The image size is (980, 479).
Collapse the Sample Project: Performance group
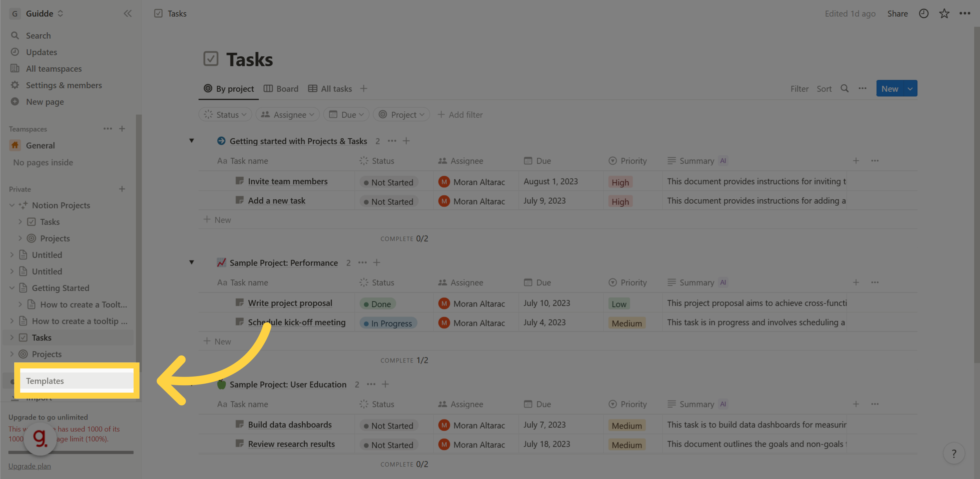tap(192, 262)
